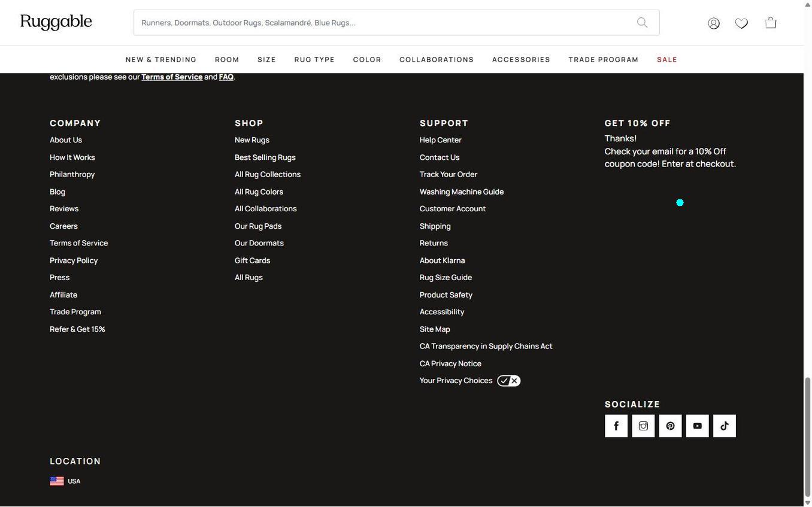
Task: Open Ruggable's YouTube social icon
Action: pos(696,426)
